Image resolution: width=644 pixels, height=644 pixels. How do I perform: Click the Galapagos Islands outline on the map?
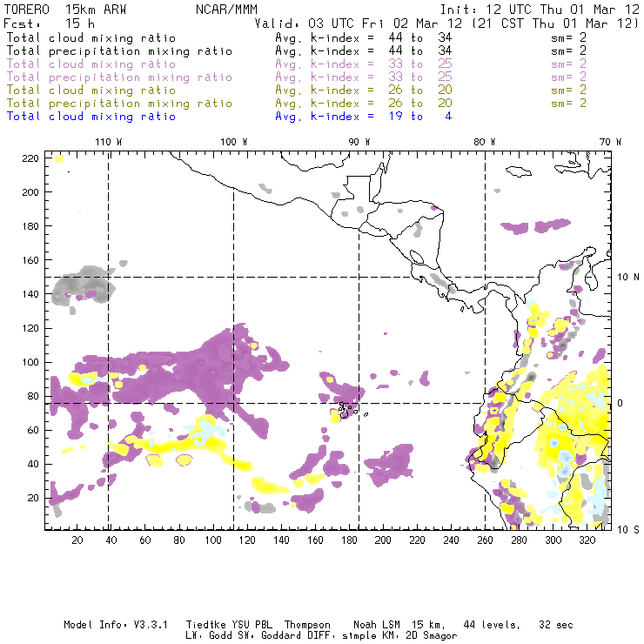tap(347, 408)
